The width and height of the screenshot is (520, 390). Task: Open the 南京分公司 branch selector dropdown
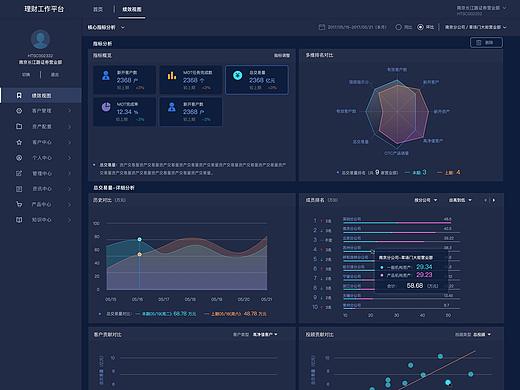coord(476,27)
